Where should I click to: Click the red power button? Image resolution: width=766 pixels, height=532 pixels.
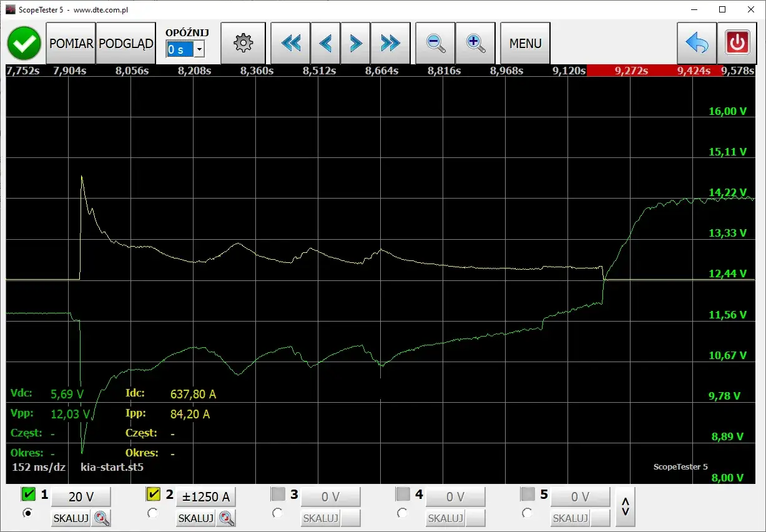click(737, 43)
